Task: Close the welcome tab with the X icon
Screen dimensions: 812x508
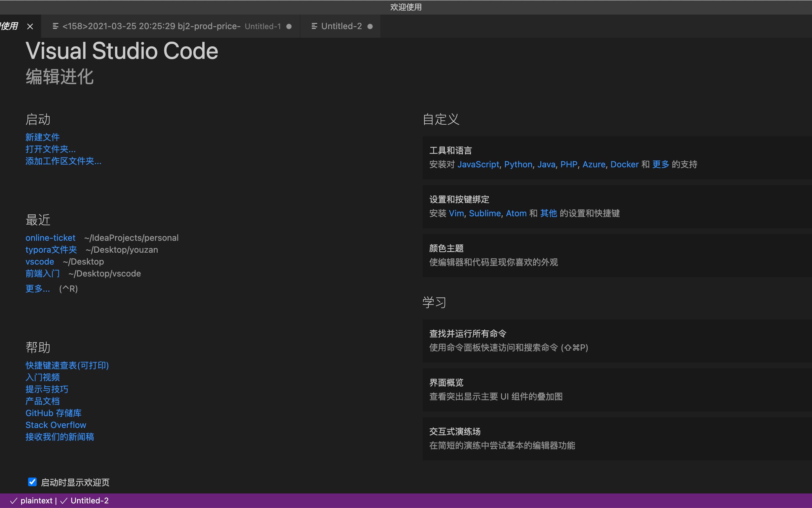Action: pyautogui.click(x=30, y=26)
